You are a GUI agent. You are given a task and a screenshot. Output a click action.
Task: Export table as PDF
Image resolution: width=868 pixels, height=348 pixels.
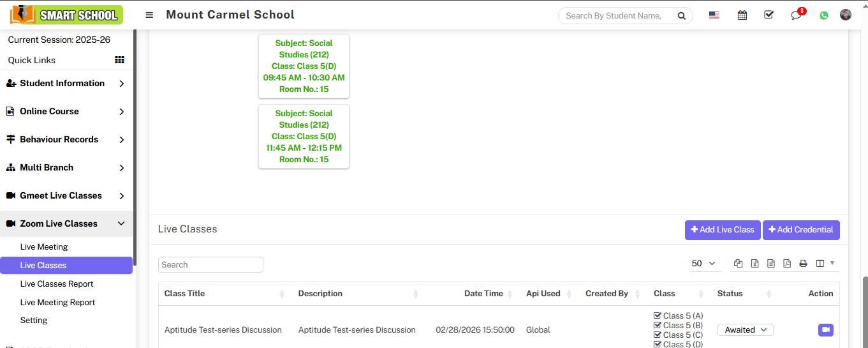tap(787, 264)
